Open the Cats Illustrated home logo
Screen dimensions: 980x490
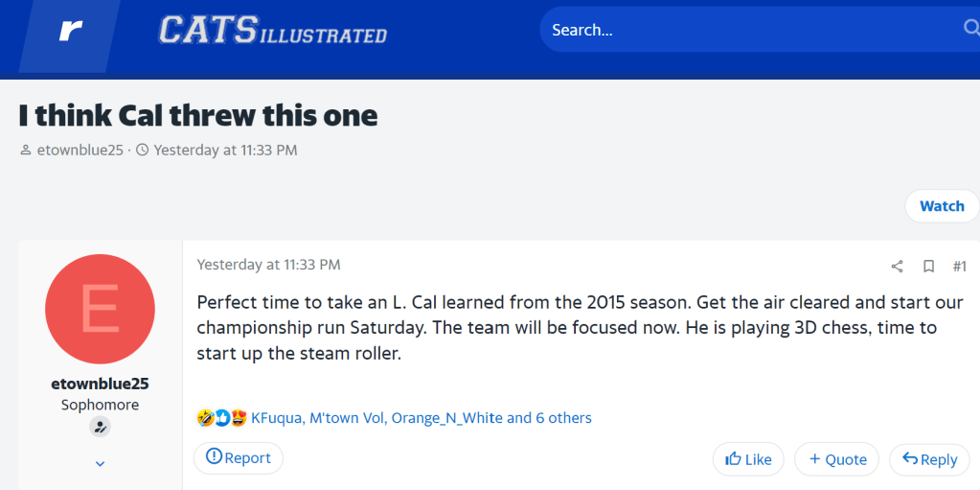click(273, 31)
